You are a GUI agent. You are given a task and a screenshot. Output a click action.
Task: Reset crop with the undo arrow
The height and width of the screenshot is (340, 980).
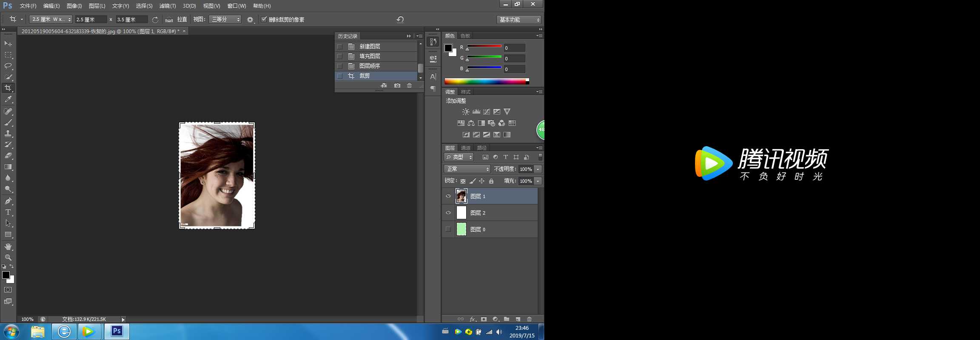[x=400, y=20]
